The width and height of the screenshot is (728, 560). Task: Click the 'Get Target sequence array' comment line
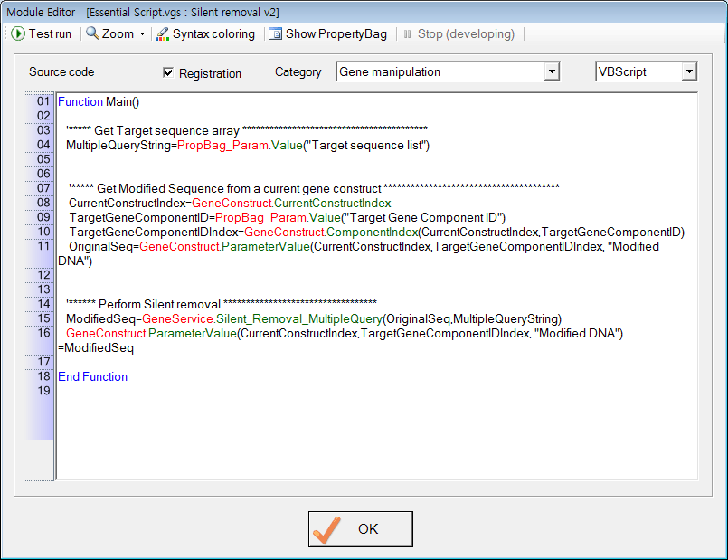click(x=246, y=130)
